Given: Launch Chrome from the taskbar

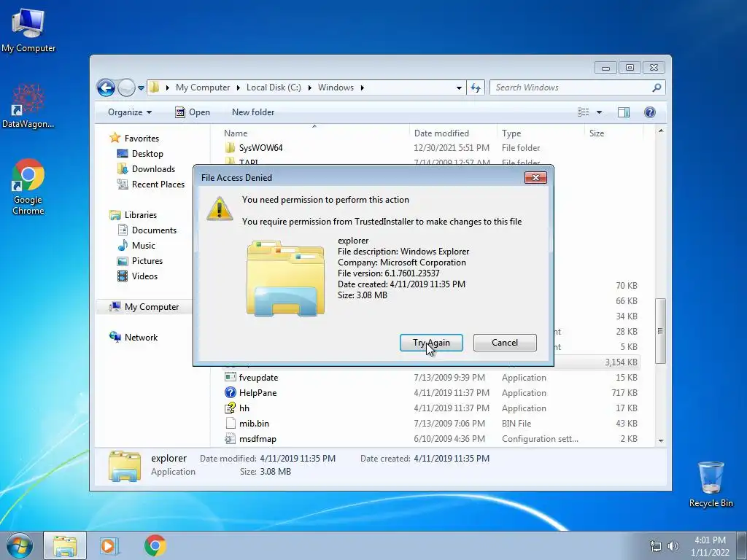Looking at the screenshot, I should click(x=155, y=545).
